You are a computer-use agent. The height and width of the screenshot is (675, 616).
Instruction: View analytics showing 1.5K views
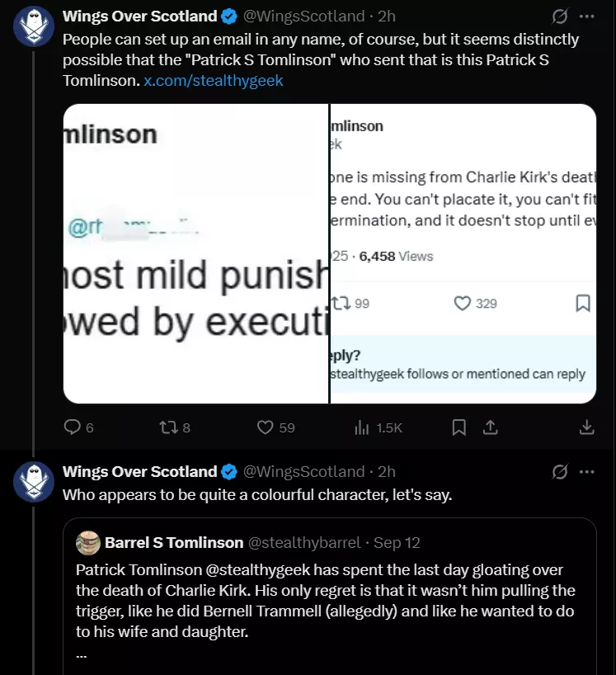click(x=362, y=427)
